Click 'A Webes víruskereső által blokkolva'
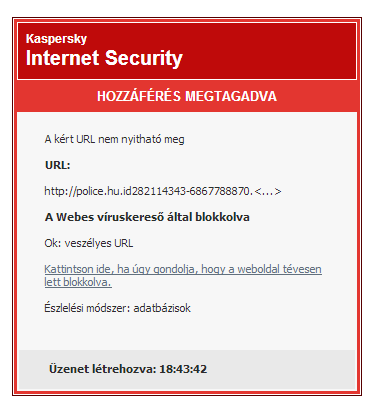The image size is (372, 404). pyautogui.click(x=147, y=217)
